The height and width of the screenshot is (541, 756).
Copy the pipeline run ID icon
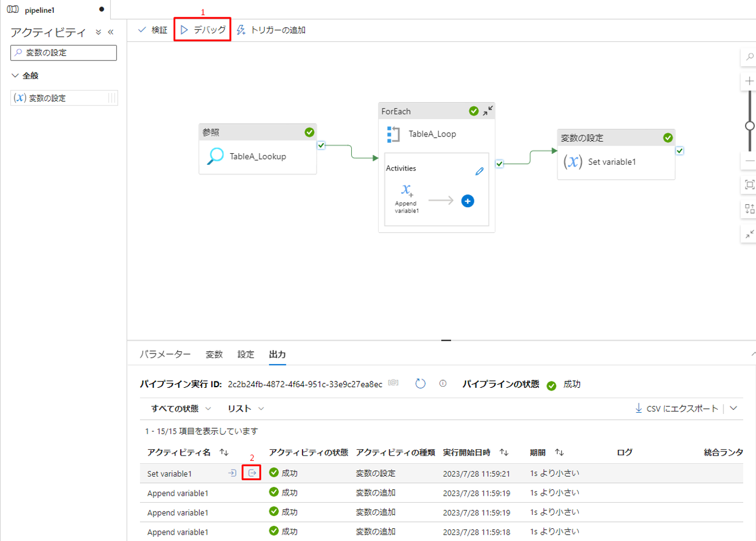click(x=393, y=383)
